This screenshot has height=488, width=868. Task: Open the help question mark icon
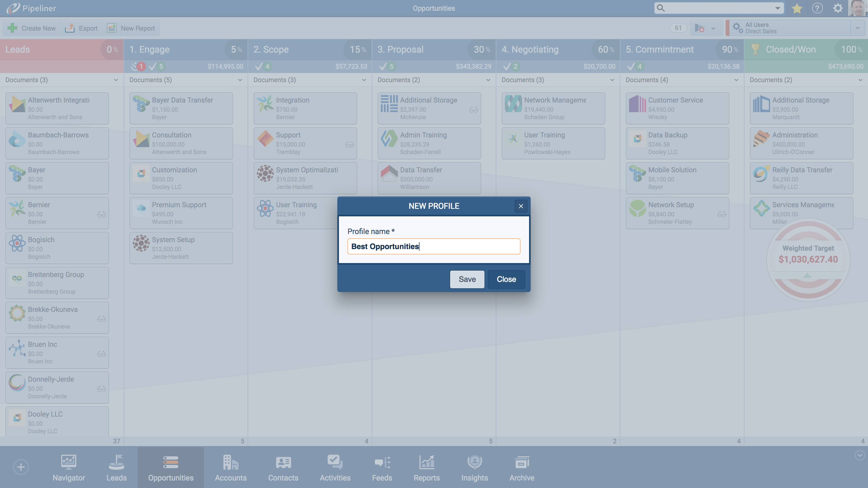pyautogui.click(x=817, y=8)
